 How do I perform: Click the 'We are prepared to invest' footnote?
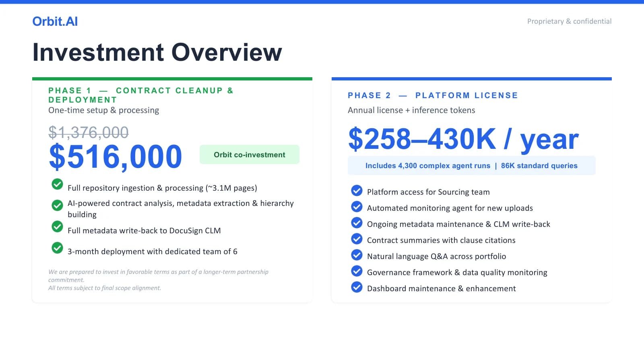pyautogui.click(x=158, y=276)
